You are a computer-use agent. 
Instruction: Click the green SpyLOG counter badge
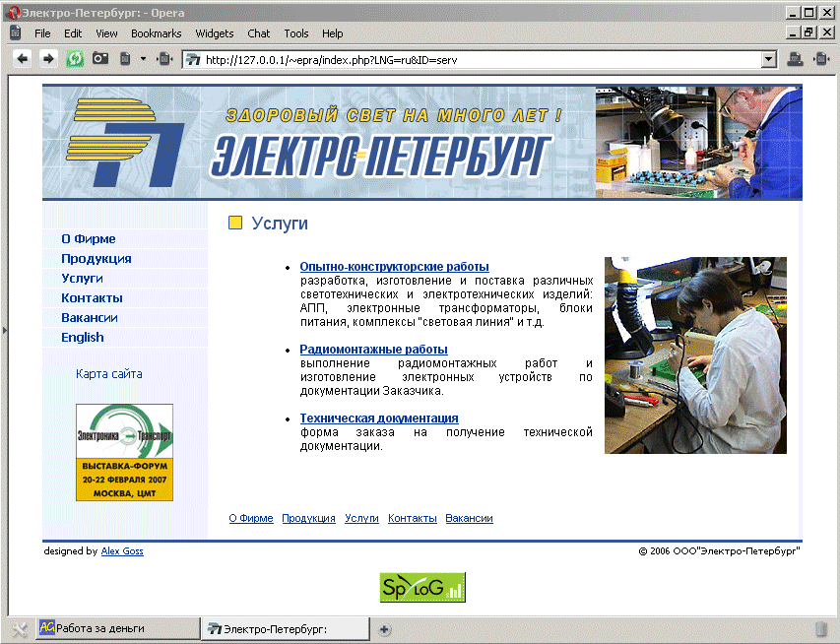click(x=422, y=587)
